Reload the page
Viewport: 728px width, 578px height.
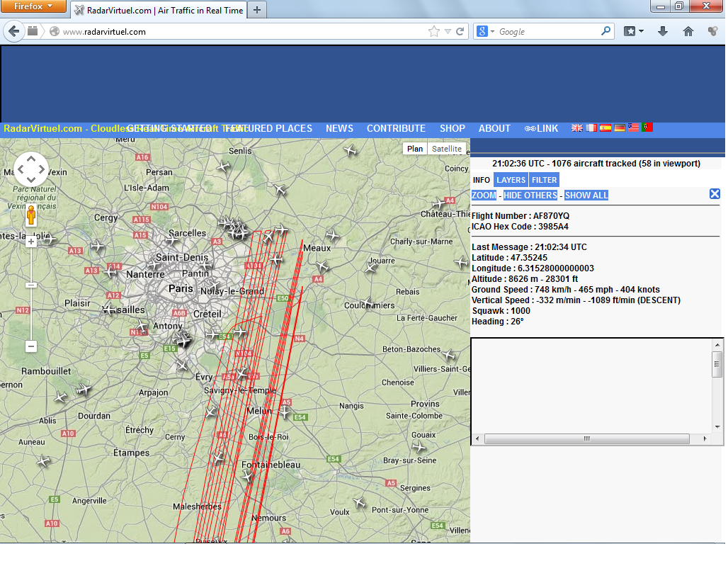460,32
